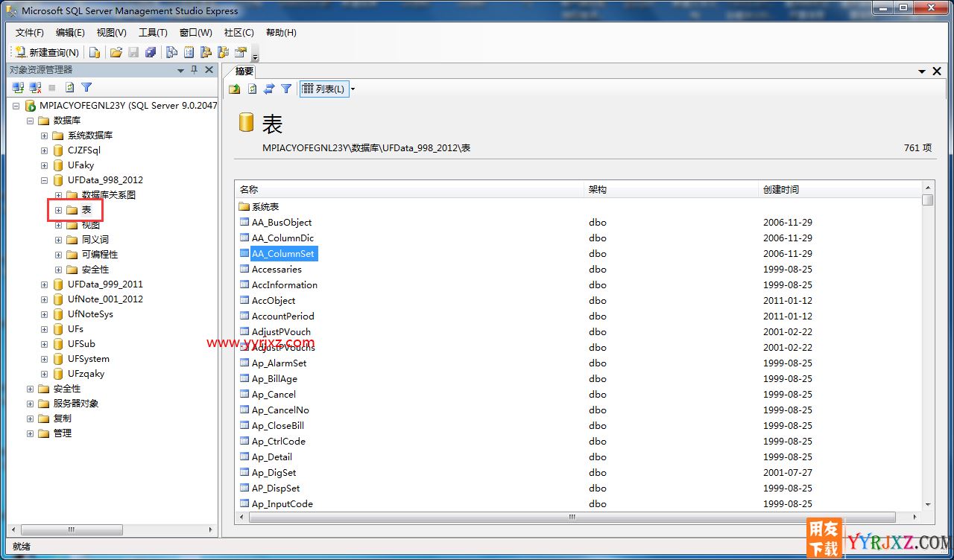Expand the 系统数据库 node

[x=45, y=136]
